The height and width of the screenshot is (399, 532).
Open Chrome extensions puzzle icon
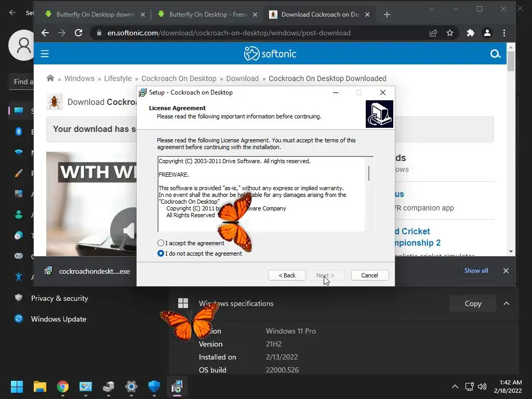coord(471,33)
